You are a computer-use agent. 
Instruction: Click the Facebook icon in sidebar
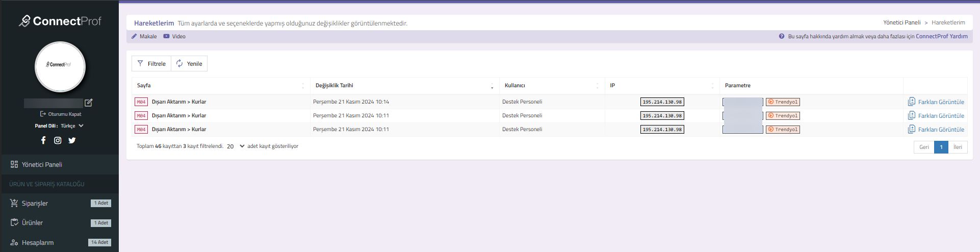(x=43, y=140)
